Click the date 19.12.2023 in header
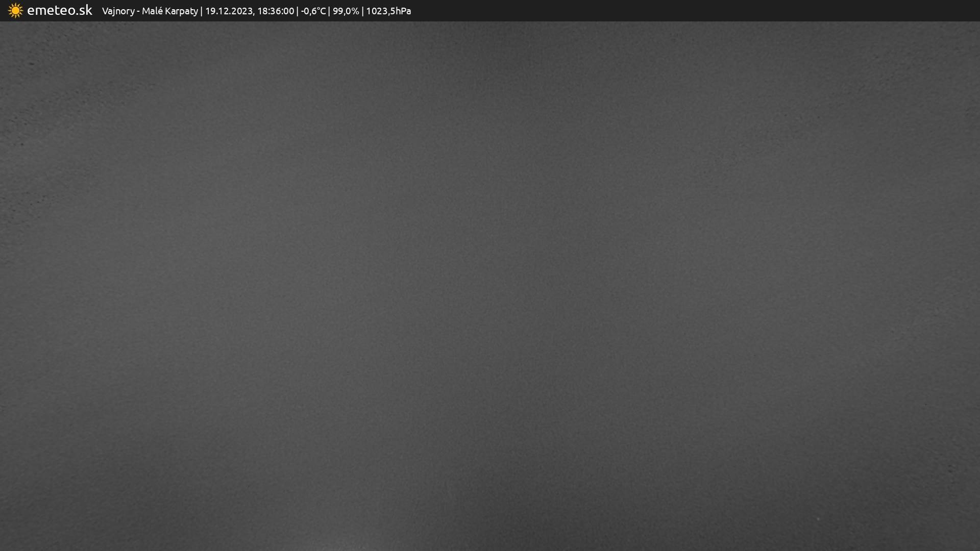980x551 pixels. [x=228, y=11]
